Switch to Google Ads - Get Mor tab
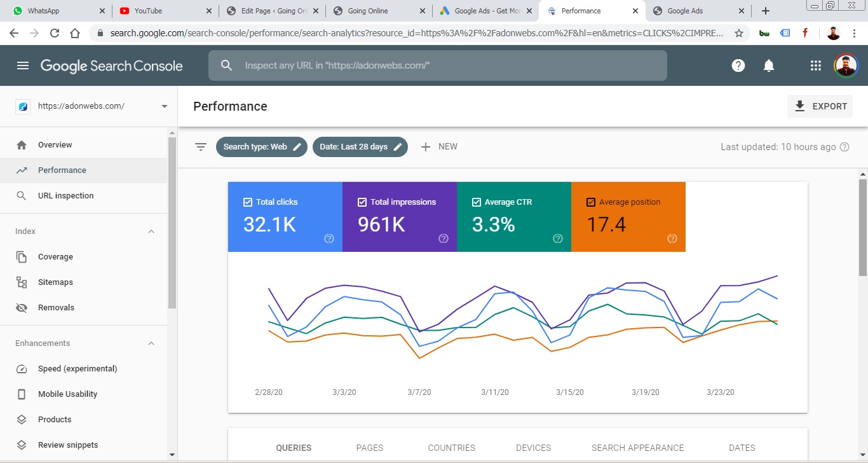This screenshot has width=868, height=463. [x=485, y=11]
